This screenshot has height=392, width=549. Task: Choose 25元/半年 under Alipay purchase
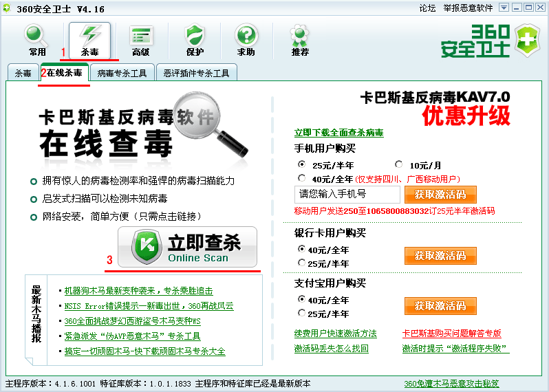click(301, 314)
